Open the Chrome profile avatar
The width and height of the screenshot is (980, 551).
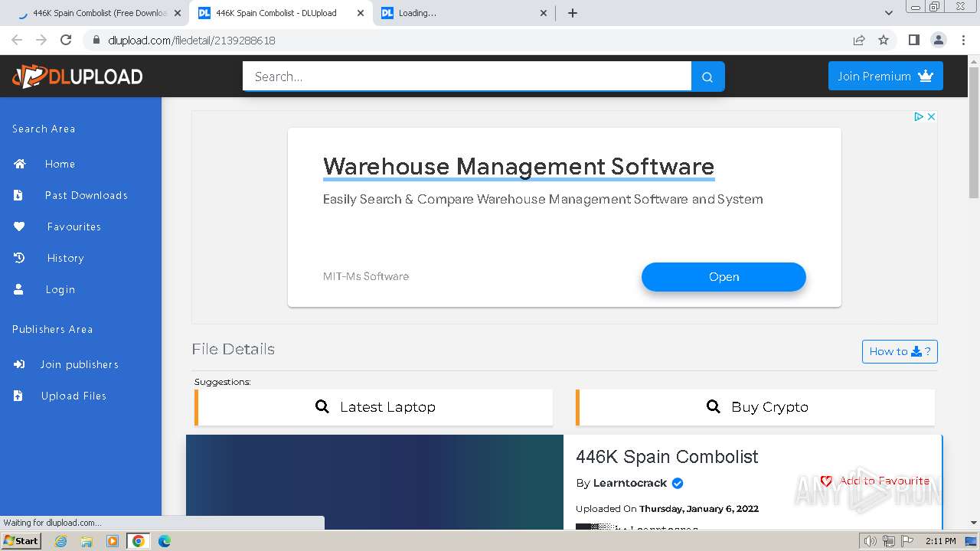[x=938, y=40]
